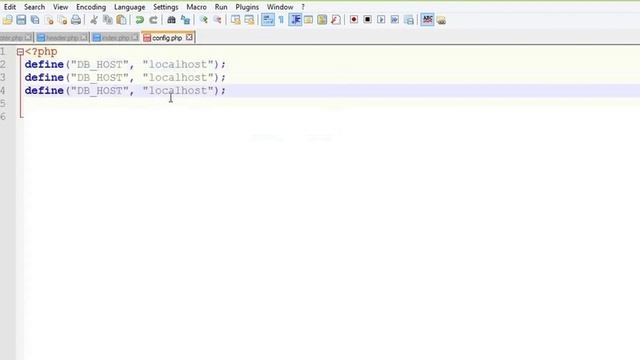Screen dimensions: 640x360
Task: Stop macro recording with square icon
Action: pyautogui.click(x=367, y=20)
